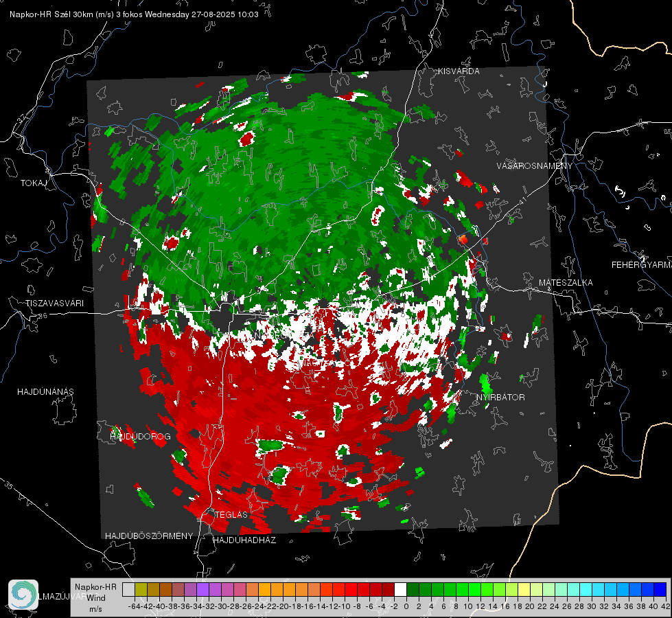The width and height of the screenshot is (672, 618).
Task: Click the 'Wind' legend label
Action: pos(95,598)
